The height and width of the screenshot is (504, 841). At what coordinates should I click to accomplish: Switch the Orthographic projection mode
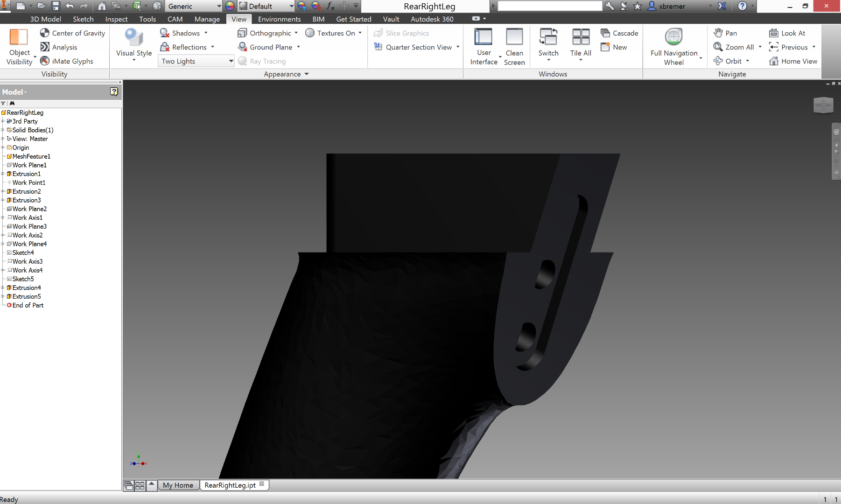(264, 33)
